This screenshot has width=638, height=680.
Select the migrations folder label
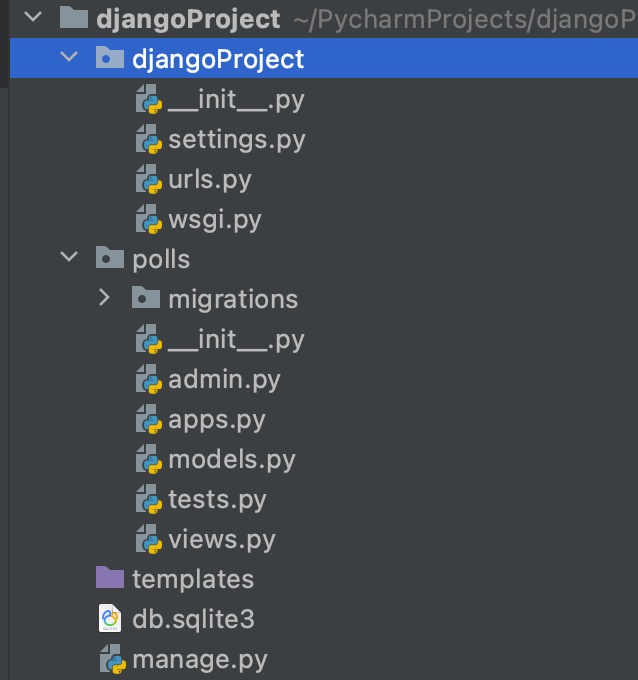(x=233, y=300)
